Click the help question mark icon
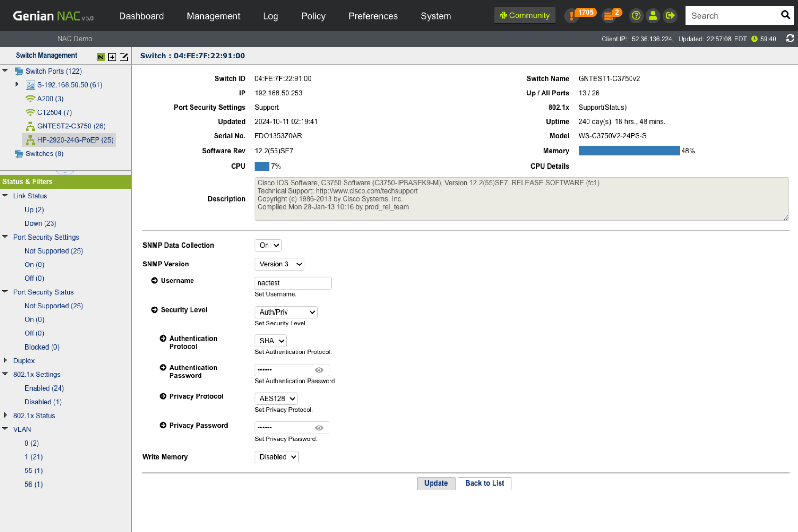The image size is (798, 532). 636,16
